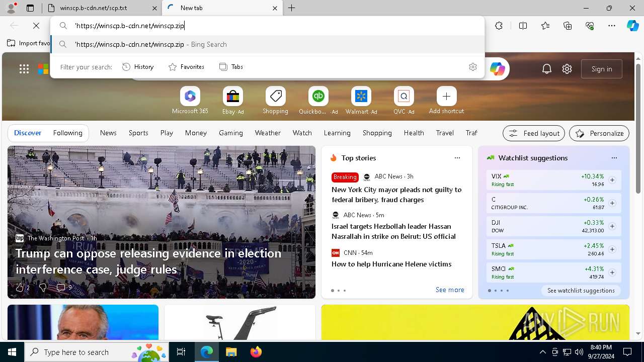Open Feed layout options
The height and width of the screenshot is (362, 644).
[x=534, y=133]
